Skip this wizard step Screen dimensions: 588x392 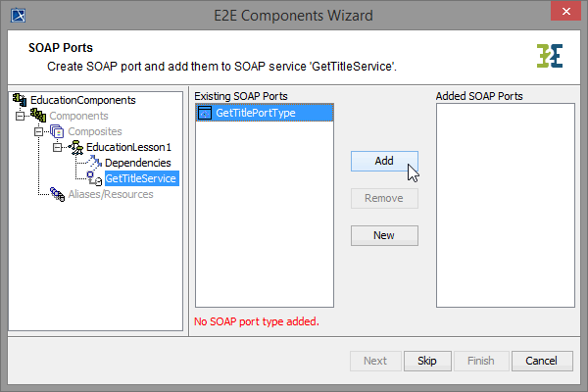[x=427, y=361]
